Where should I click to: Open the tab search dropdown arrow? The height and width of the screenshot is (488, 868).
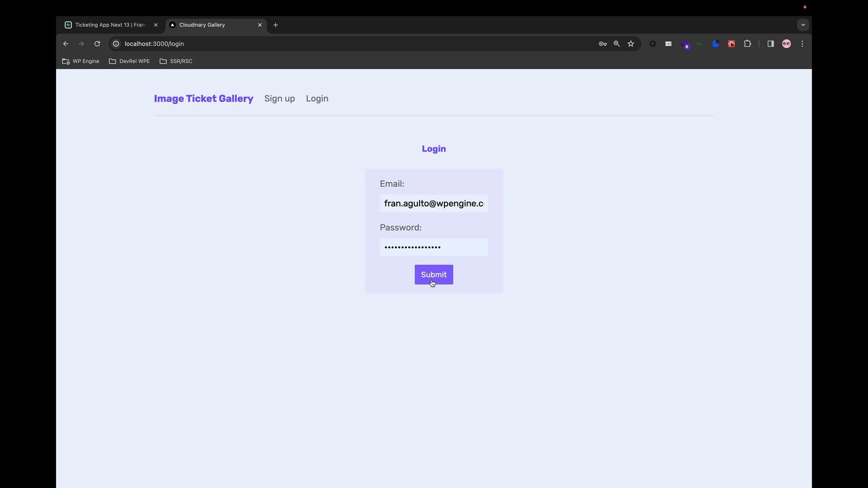(803, 25)
